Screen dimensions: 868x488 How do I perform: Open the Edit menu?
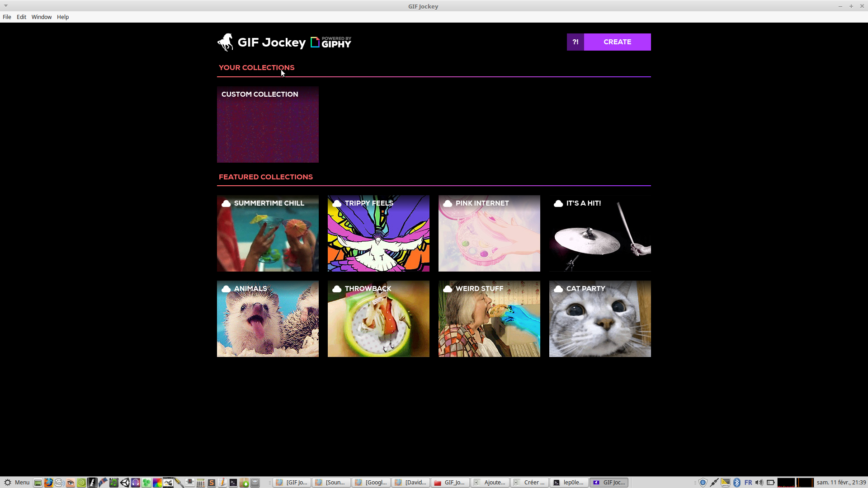(x=21, y=17)
